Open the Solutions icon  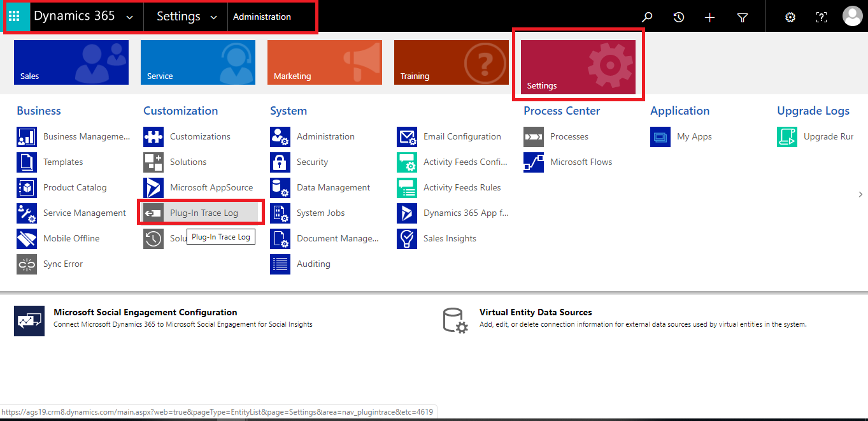[153, 162]
